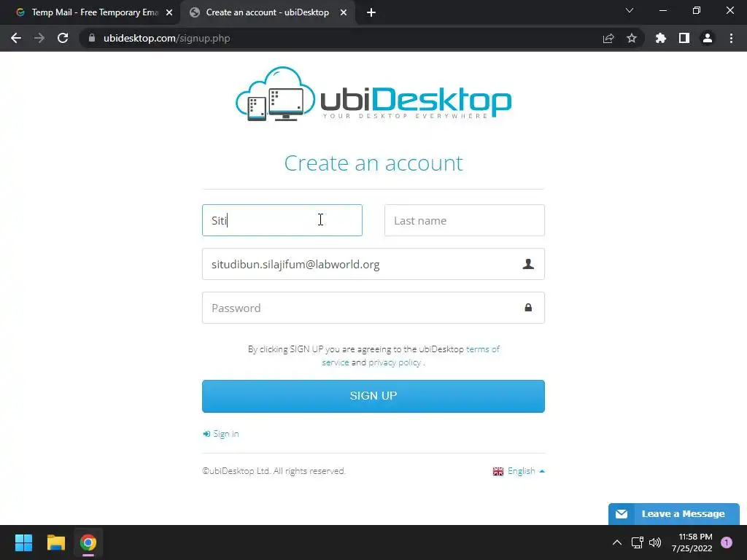Open the tab search chevron
The height and width of the screenshot is (560, 747).
pyautogui.click(x=630, y=10)
